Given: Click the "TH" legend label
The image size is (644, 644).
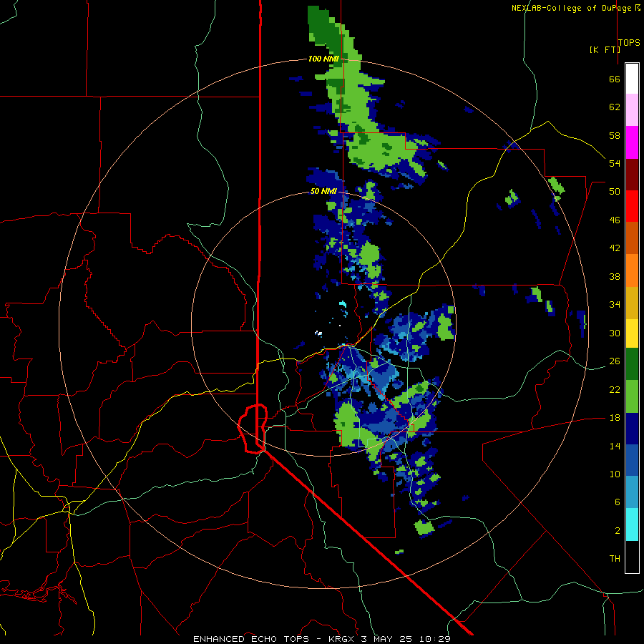Looking at the screenshot, I should (x=615, y=559).
